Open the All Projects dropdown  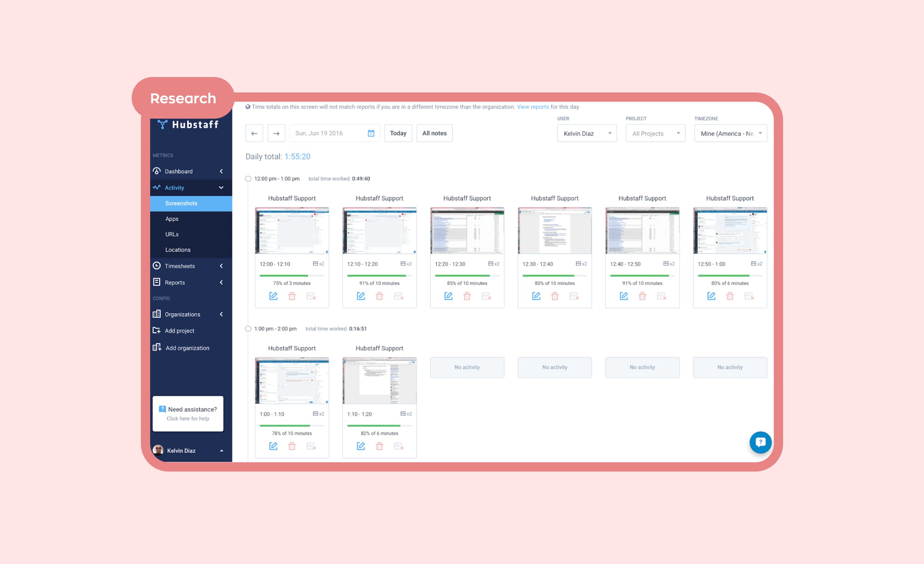(655, 133)
